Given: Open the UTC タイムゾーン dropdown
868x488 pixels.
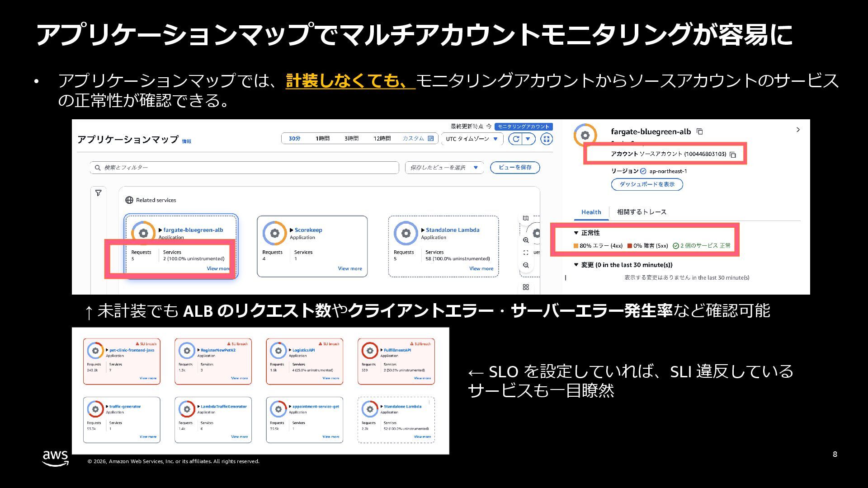Looking at the screenshot, I should pos(472,139).
